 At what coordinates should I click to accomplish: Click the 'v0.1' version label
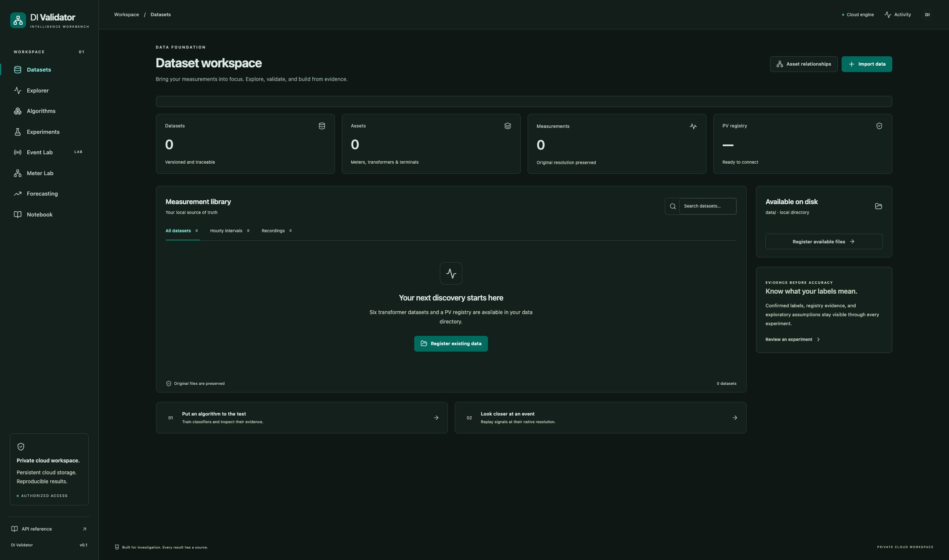pos(84,545)
